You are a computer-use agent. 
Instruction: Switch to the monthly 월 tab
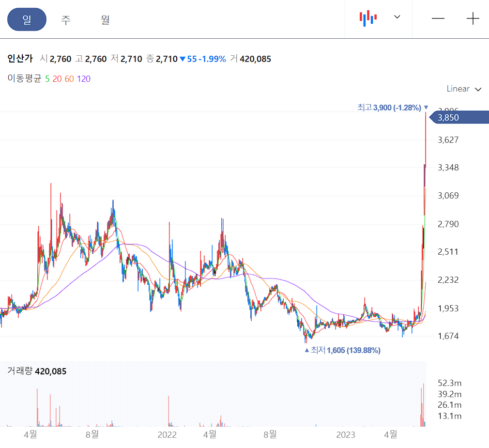105,20
